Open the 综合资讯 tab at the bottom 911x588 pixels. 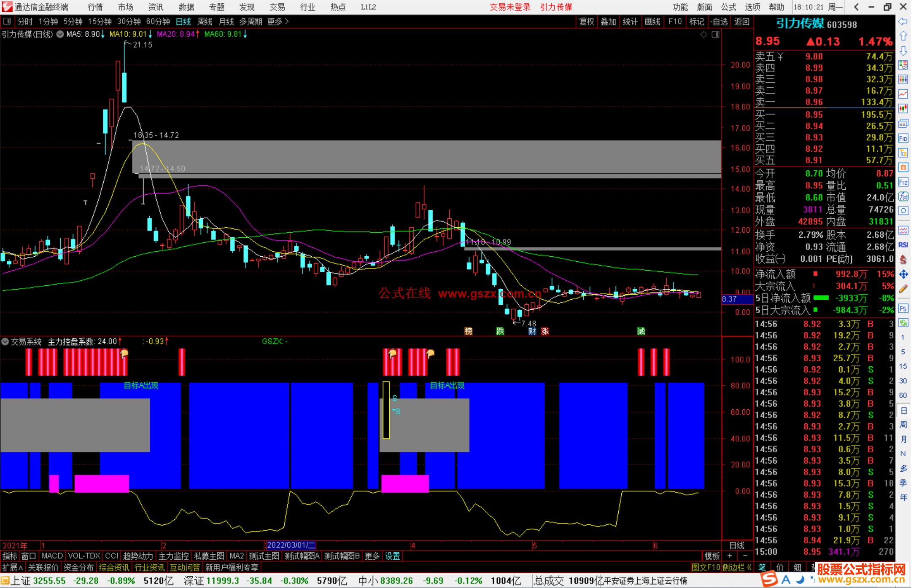point(114,567)
